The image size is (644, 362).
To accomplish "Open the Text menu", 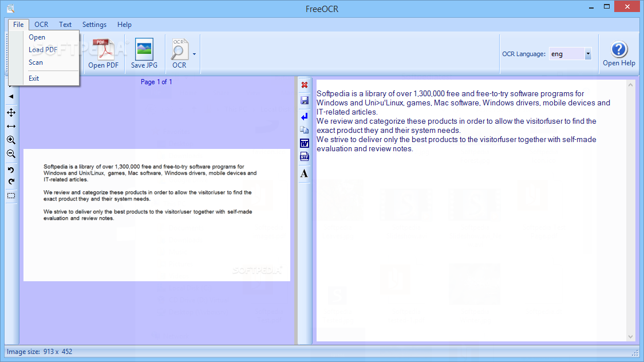I will [65, 25].
